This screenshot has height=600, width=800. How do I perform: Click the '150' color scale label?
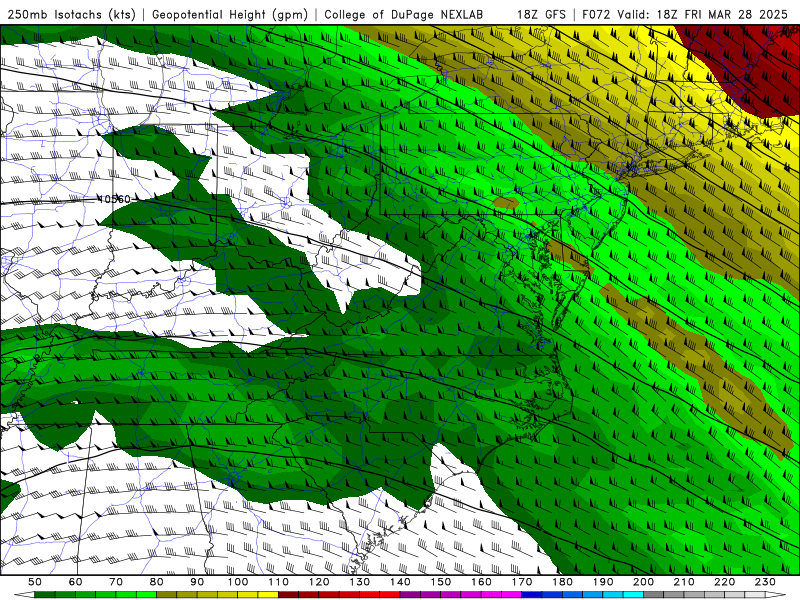441,582
